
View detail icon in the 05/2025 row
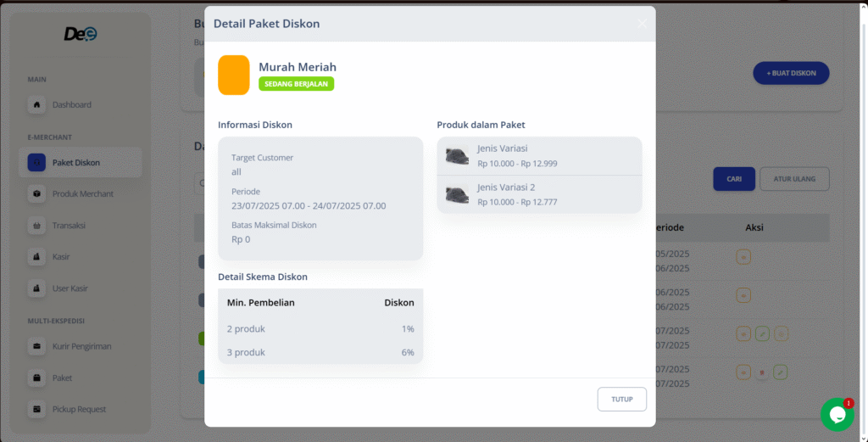click(x=743, y=257)
